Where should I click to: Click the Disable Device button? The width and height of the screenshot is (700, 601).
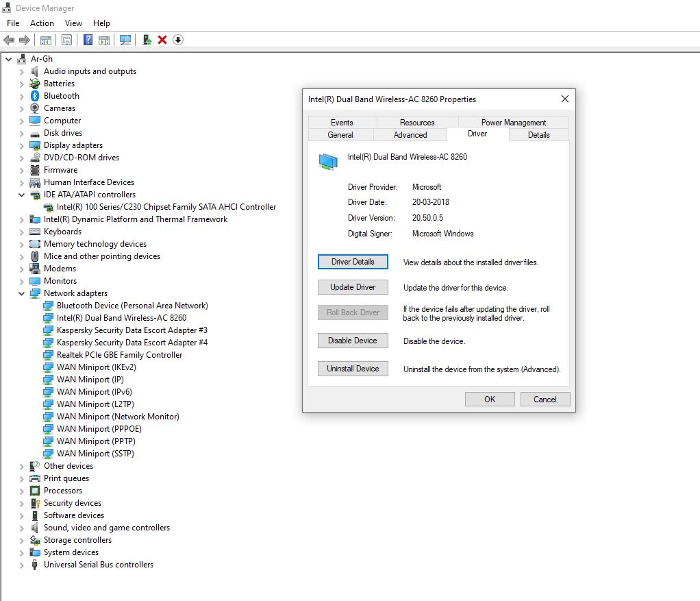(353, 340)
